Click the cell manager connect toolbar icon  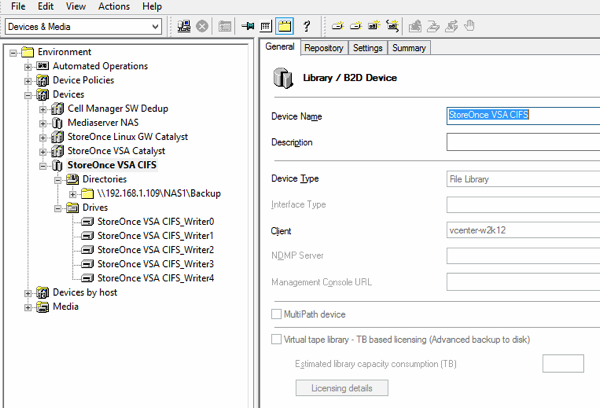pyautogui.click(x=184, y=26)
